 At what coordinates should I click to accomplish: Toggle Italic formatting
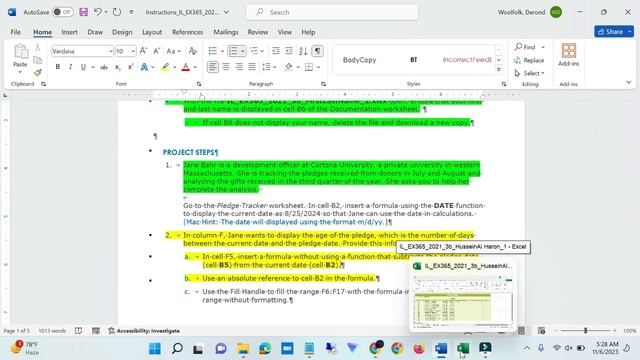(70, 67)
